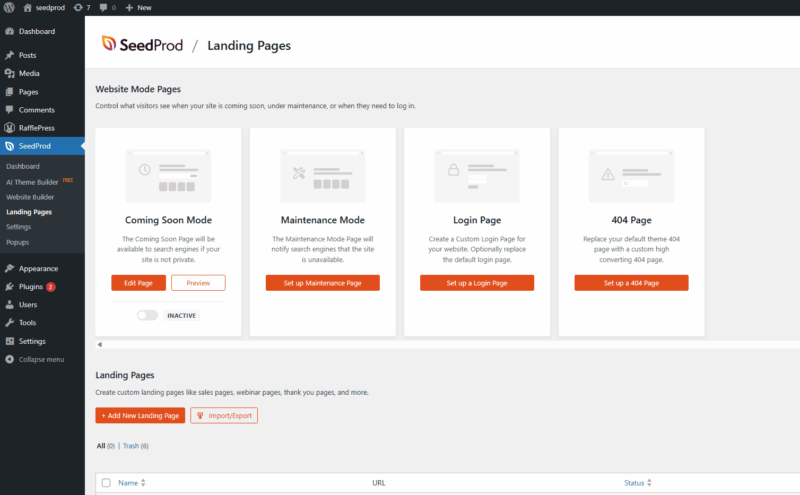Open the Tools menu in sidebar
The image size is (800, 495).
(27, 323)
